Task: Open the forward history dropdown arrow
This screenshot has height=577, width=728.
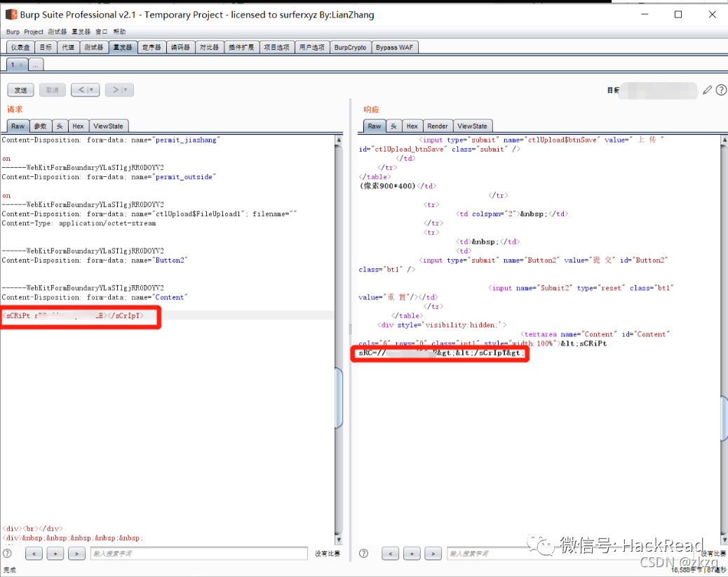Action: pos(126,90)
